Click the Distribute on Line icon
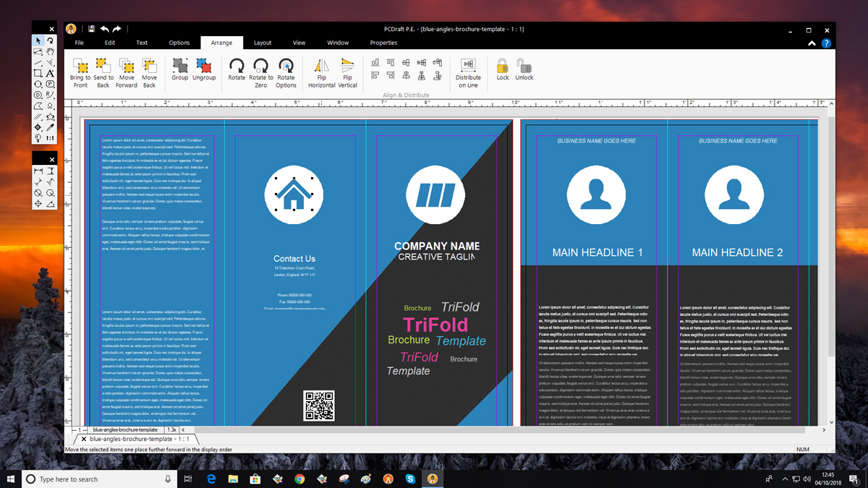The height and width of the screenshot is (488, 868). pyautogui.click(x=468, y=67)
